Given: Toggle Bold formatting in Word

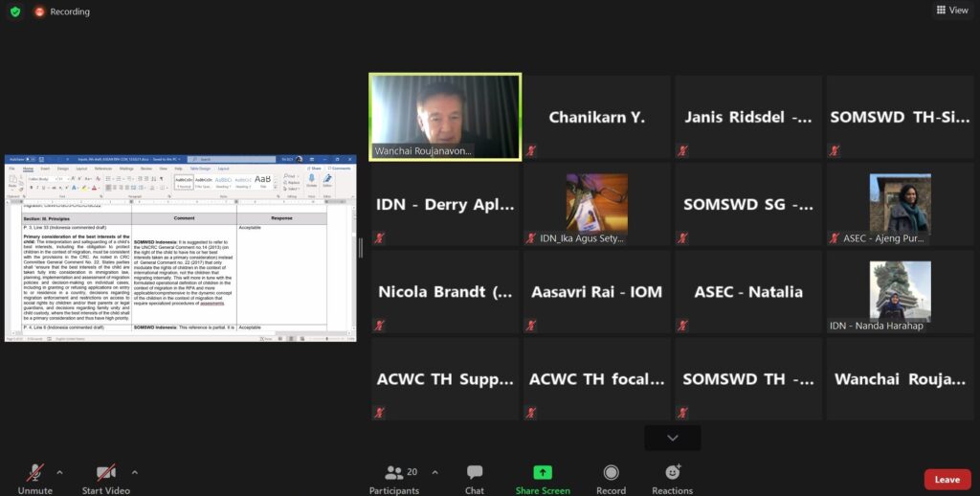Looking at the screenshot, I should [x=32, y=188].
